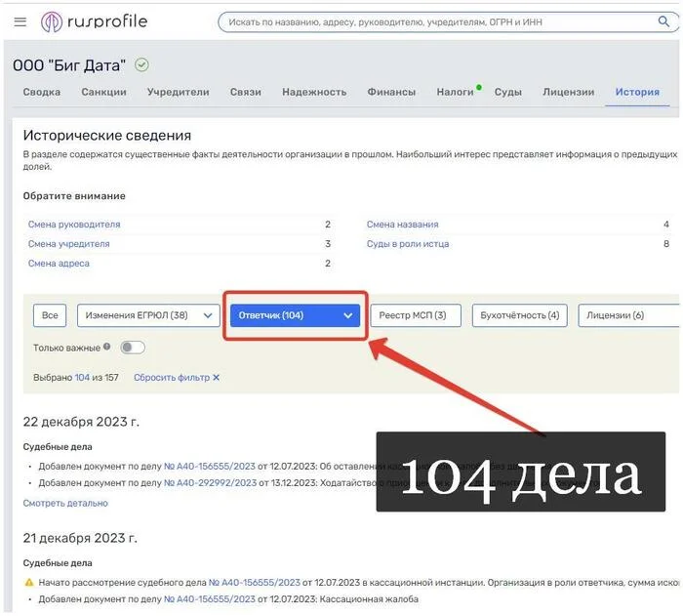Open the Финансы tab
683x616 pixels.
coord(391,92)
